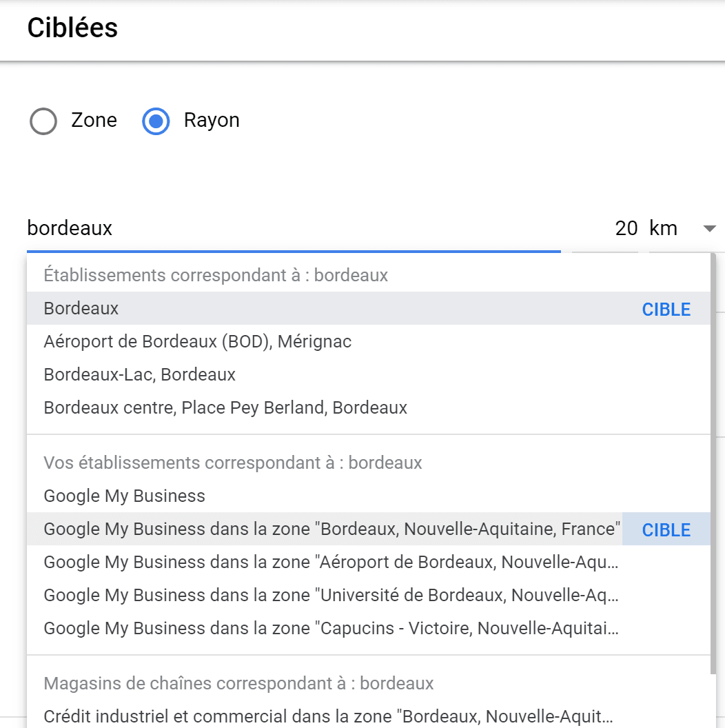Click the bordeaux location search field

[x=294, y=228]
